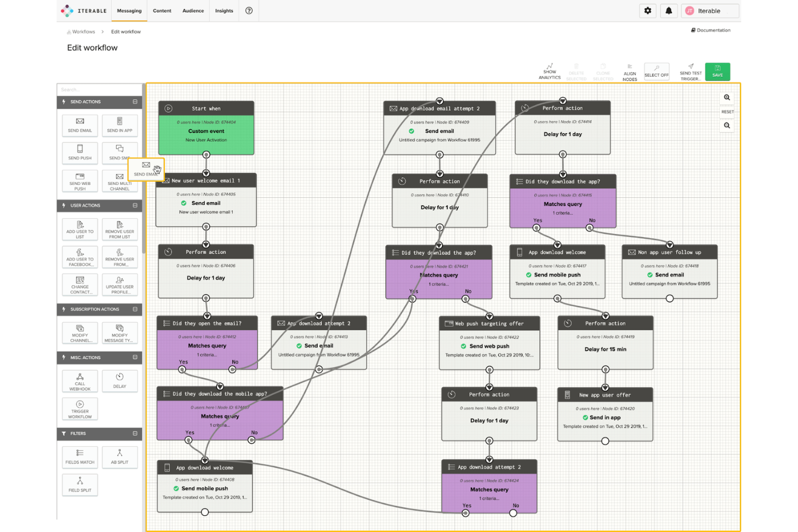Click the actions search field
Viewport: 798px width, 532px height.
tap(99, 89)
